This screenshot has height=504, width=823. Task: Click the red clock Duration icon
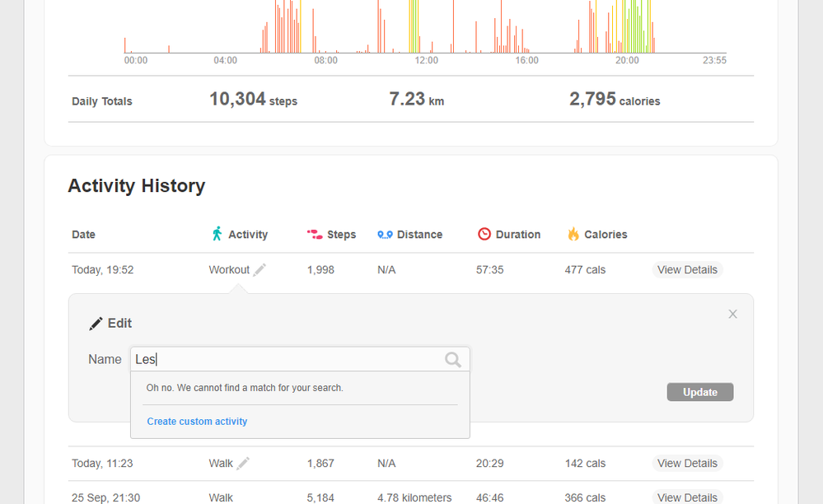pos(484,235)
